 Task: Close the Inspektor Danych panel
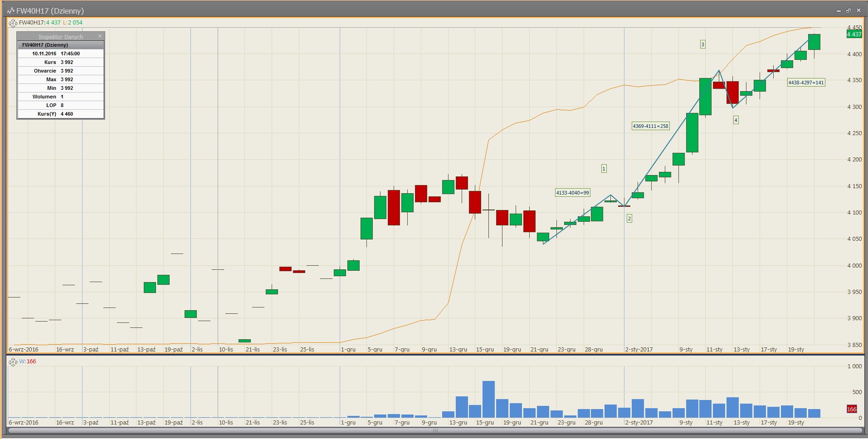100,36
